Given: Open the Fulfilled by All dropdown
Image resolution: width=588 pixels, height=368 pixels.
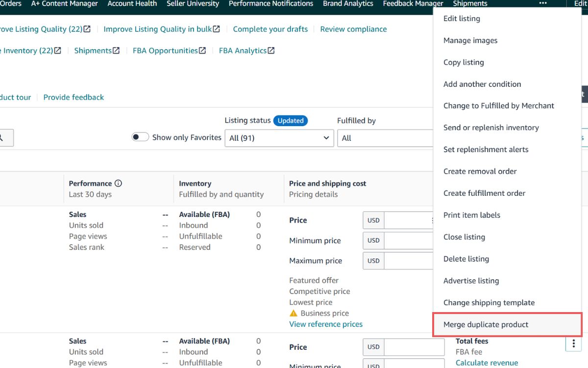Looking at the screenshot, I should click(386, 138).
